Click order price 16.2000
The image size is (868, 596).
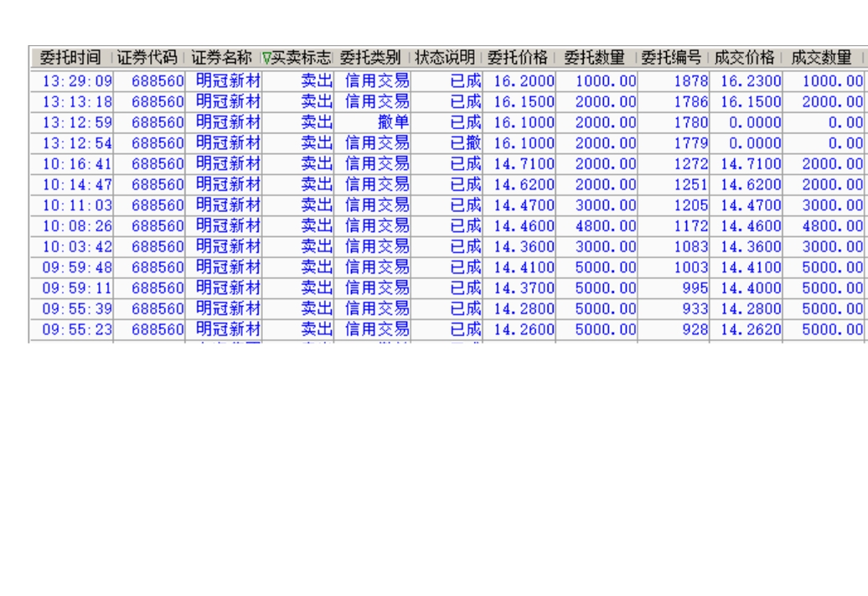pos(524,80)
